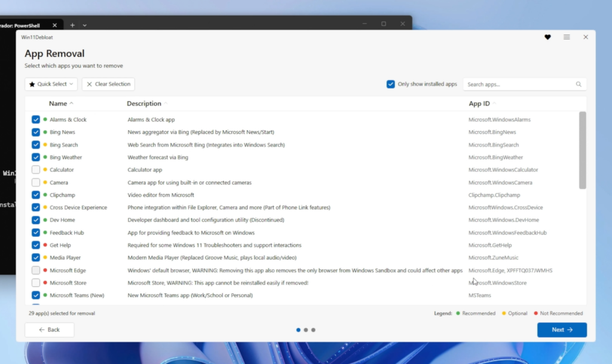Viewport: 612px width, 364px height.
Task: Close the PowerShell tab in the terminal window
Action: point(54,25)
